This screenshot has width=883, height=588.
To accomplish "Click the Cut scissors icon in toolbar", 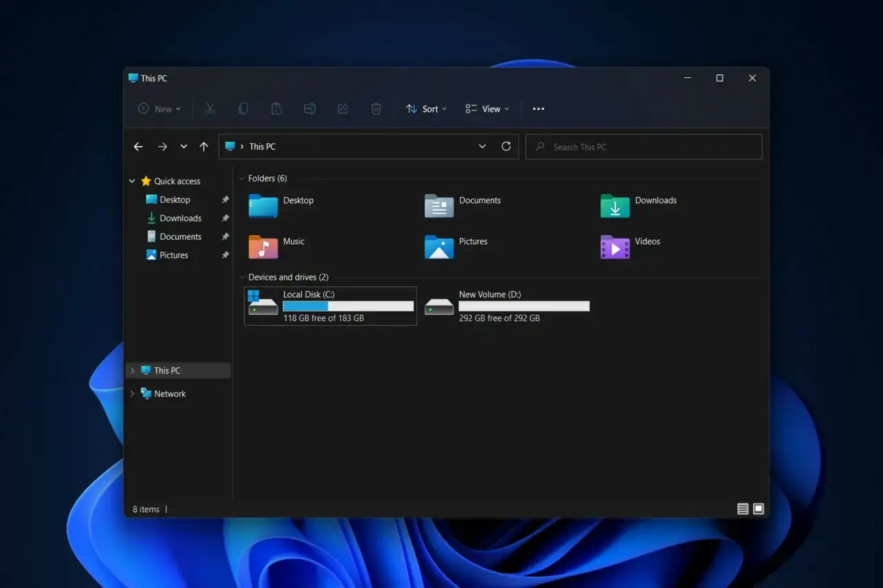I will (210, 109).
